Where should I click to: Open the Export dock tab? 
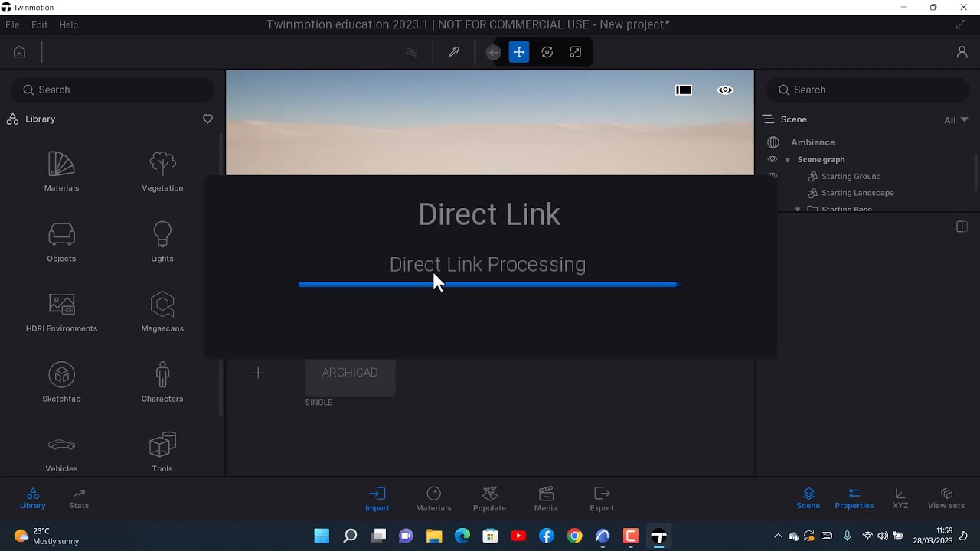602,499
